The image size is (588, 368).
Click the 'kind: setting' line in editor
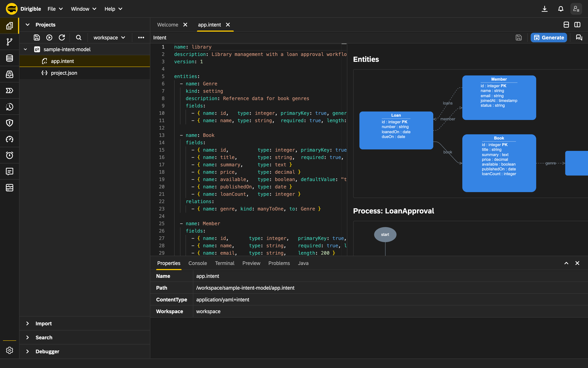[204, 91]
